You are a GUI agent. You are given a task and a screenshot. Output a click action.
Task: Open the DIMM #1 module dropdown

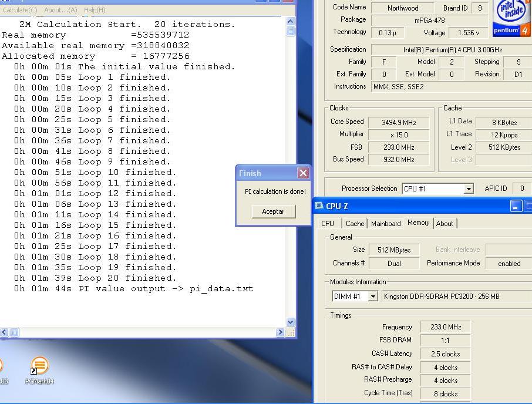tap(372, 297)
